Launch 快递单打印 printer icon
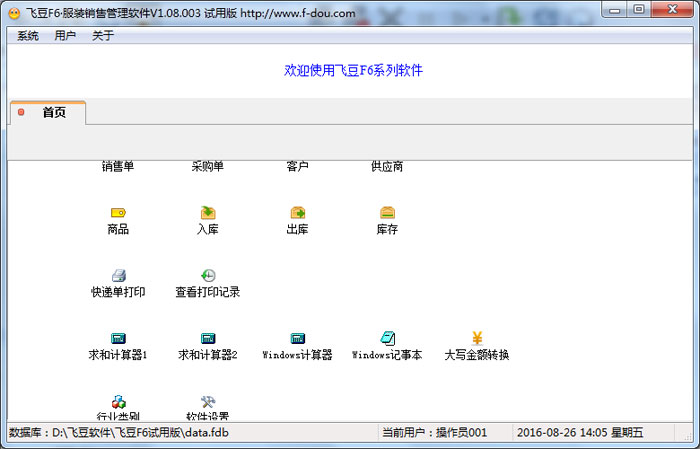Viewport: 700px width, 449px height. click(118, 275)
